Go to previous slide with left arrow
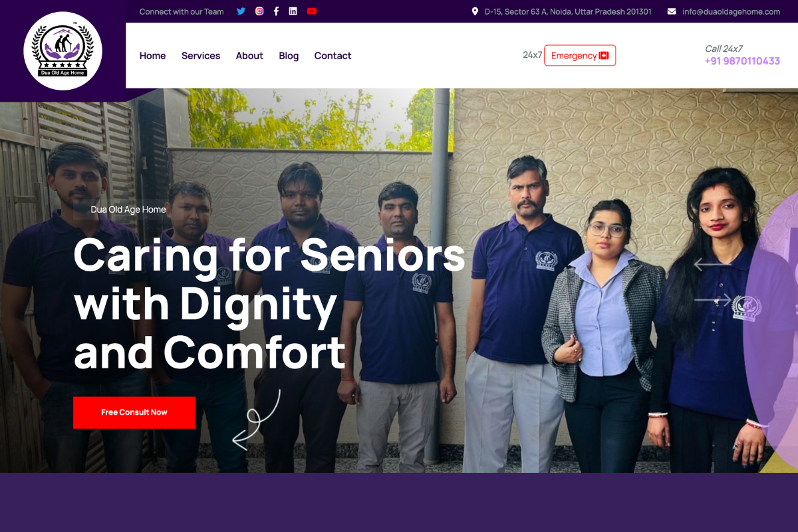Viewport: 798px width, 532px height. 713,265
